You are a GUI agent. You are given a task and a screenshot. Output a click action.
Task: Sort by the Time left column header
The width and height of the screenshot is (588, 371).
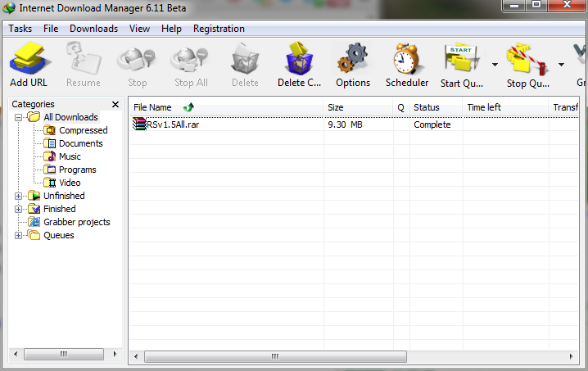point(505,107)
